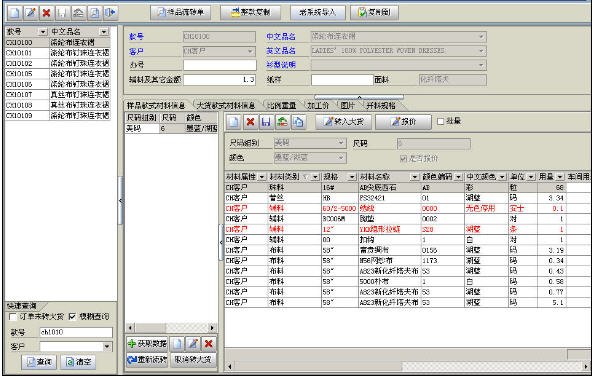The height and width of the screenshot is (377, 592).
Task: Click splitter arrow left of the materials table
Action: pos(221,242)
